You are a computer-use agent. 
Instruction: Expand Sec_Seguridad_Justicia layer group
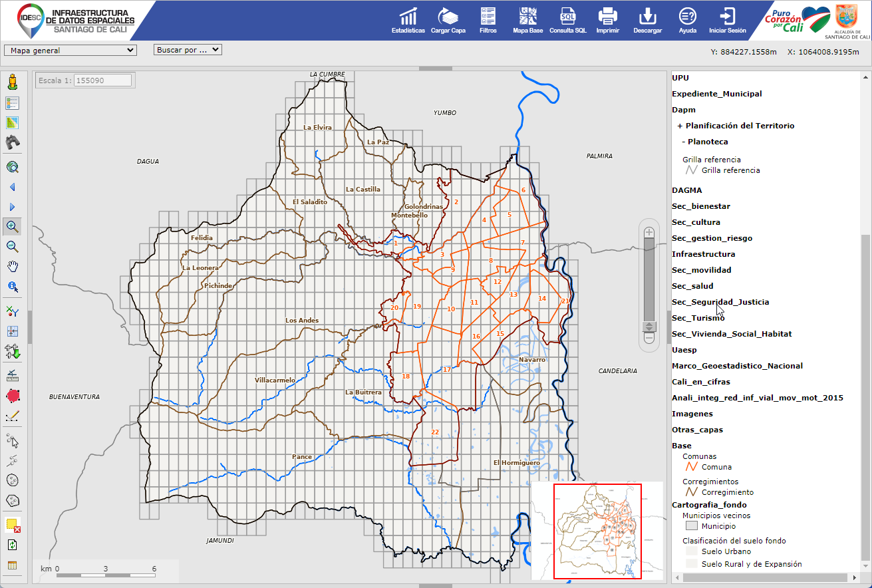pos(720,302)
